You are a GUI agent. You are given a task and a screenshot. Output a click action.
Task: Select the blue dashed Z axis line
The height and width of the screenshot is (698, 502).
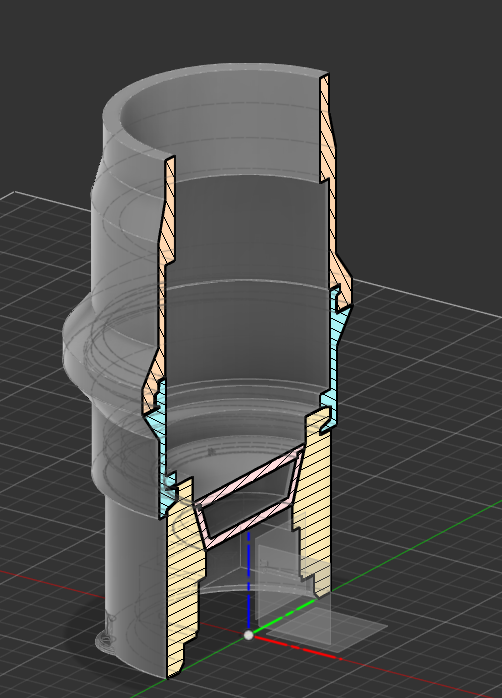pos(248,581)
